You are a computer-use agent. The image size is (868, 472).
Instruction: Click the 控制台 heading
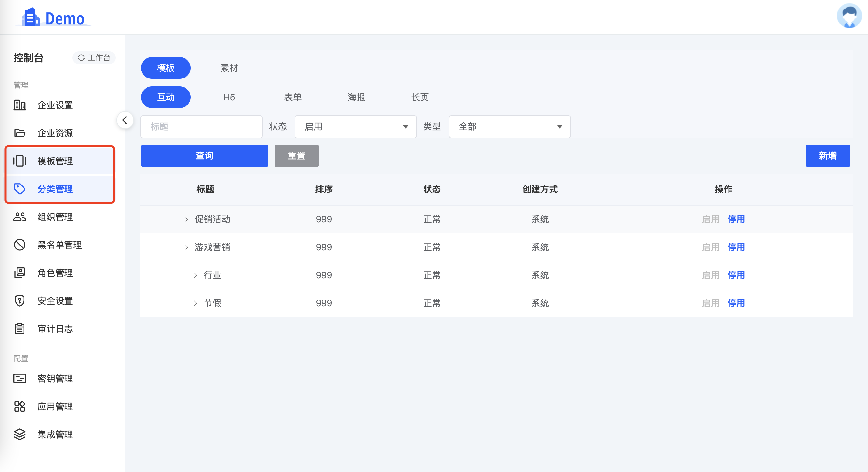coord(28,57)
